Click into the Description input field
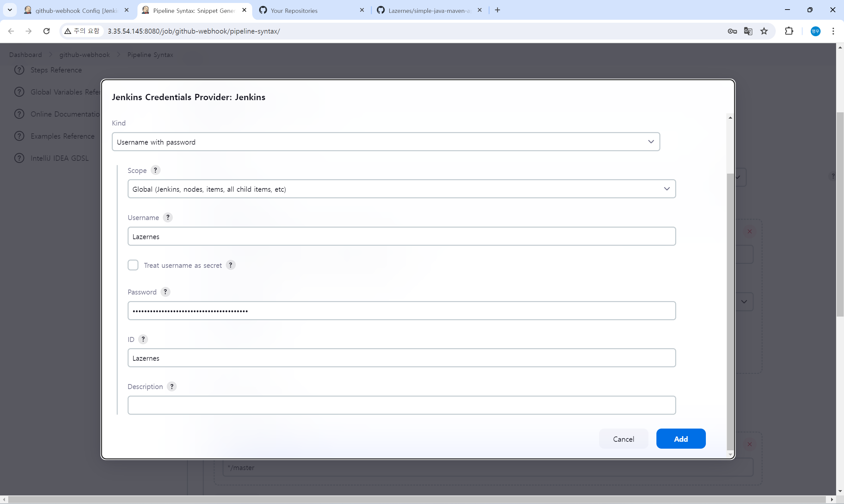Screen dimensions: 844x504 [x=402, y=405]
